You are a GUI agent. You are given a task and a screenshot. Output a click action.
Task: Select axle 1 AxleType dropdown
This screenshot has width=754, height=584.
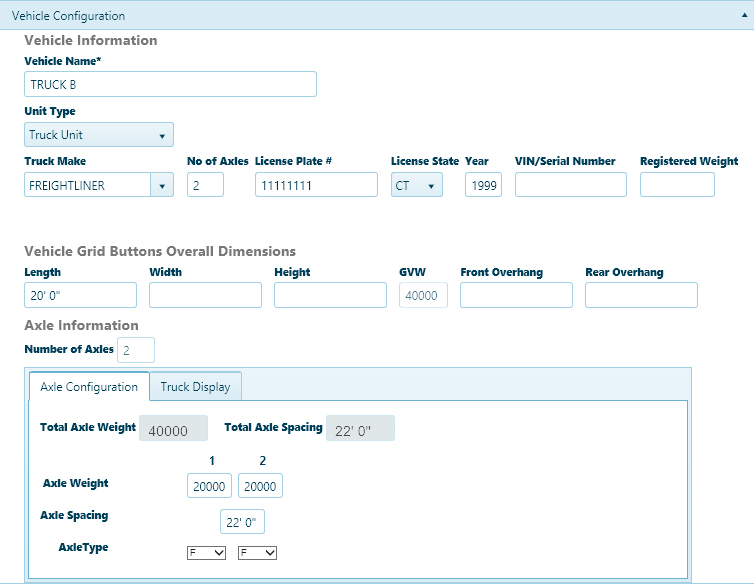pyautogui.click(x=207, y=552)
